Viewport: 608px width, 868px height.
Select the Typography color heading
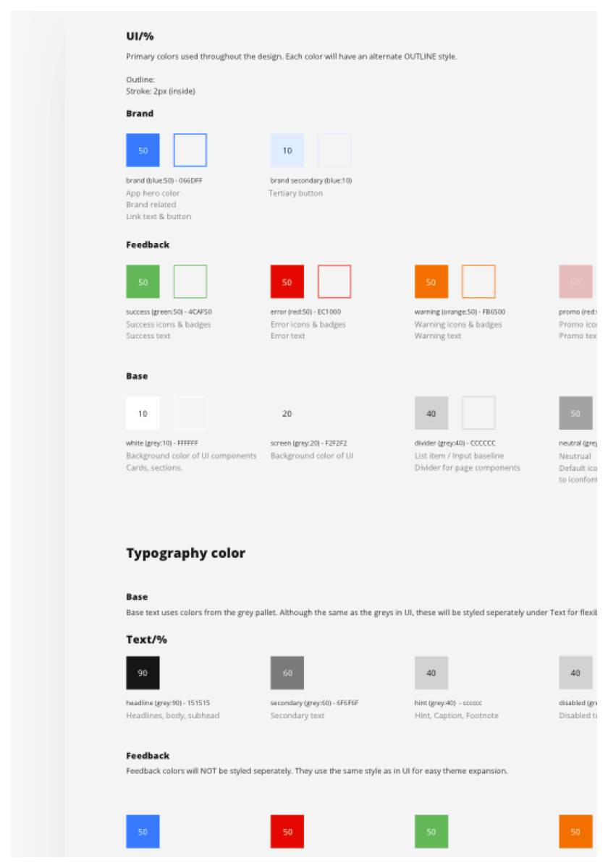(186, 553)
